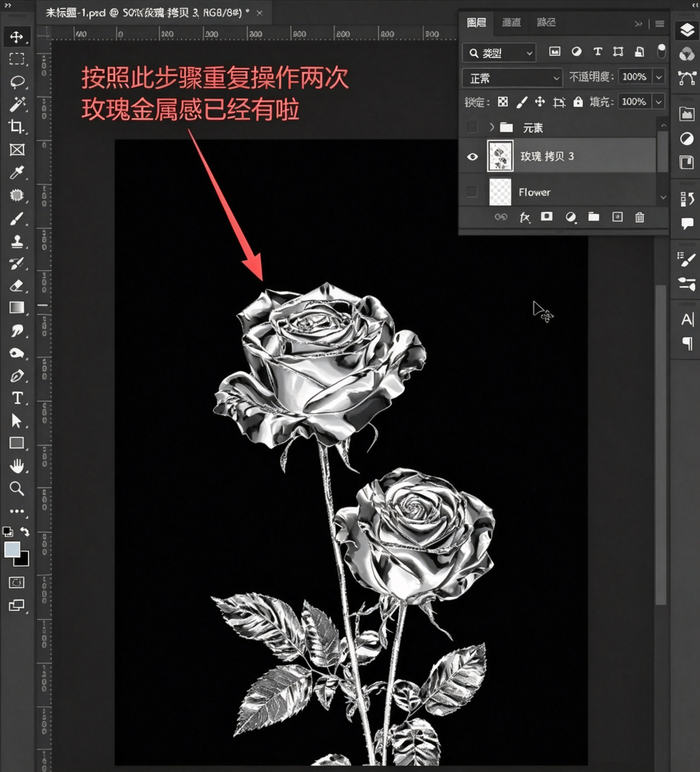Turn layer filtering switch on or off
700x772 pixels.
(x=661, y=51)
